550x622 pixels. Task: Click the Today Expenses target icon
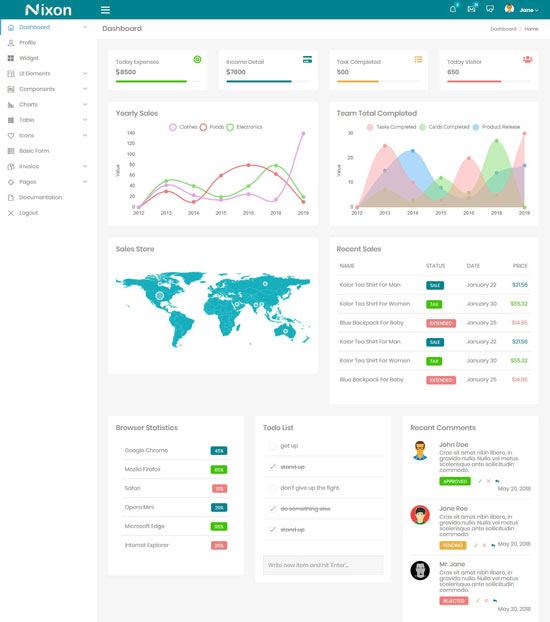click(197, 60)
